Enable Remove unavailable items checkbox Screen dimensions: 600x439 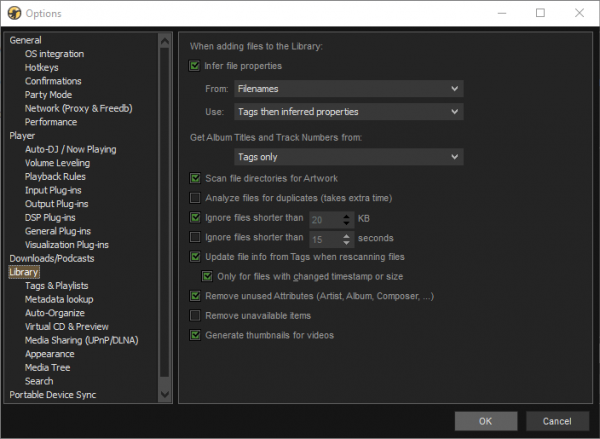click(195, 316)
